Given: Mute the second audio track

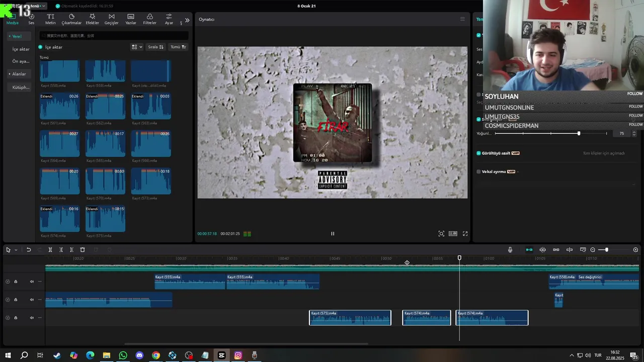Looking at the screenshot, I should click(32, 300).
